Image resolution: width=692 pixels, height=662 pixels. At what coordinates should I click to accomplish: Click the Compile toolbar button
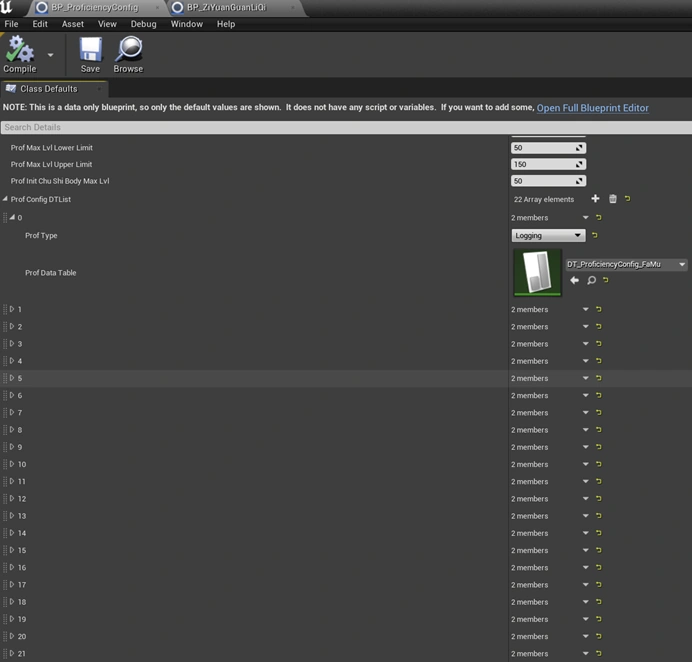19,55
